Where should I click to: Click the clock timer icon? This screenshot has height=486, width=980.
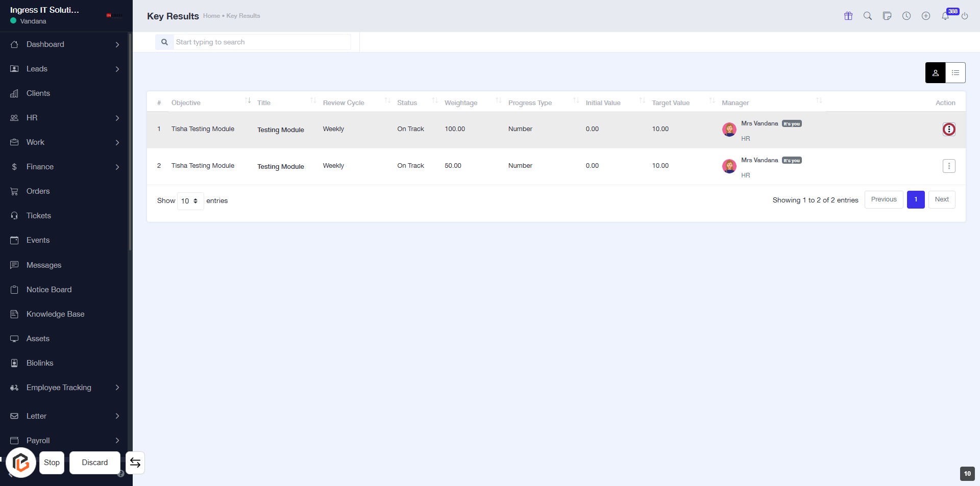[906, 16]
